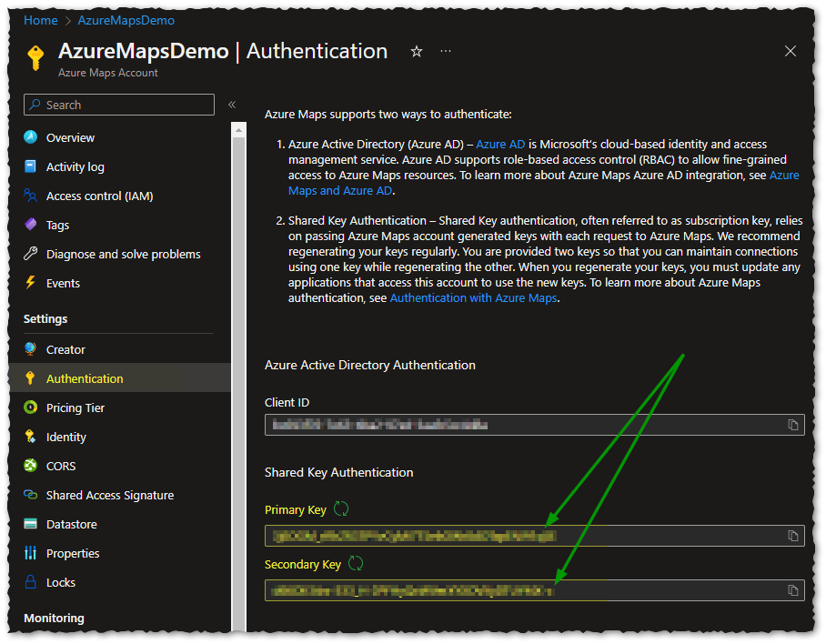Screen dimensions: 826x644
Task: Close the Authentication blade
Action: click(x=791, y=51)
